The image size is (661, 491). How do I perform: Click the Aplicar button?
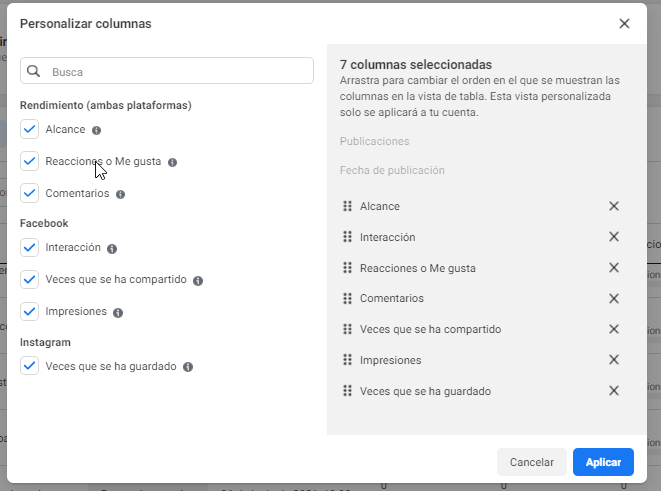603,462
